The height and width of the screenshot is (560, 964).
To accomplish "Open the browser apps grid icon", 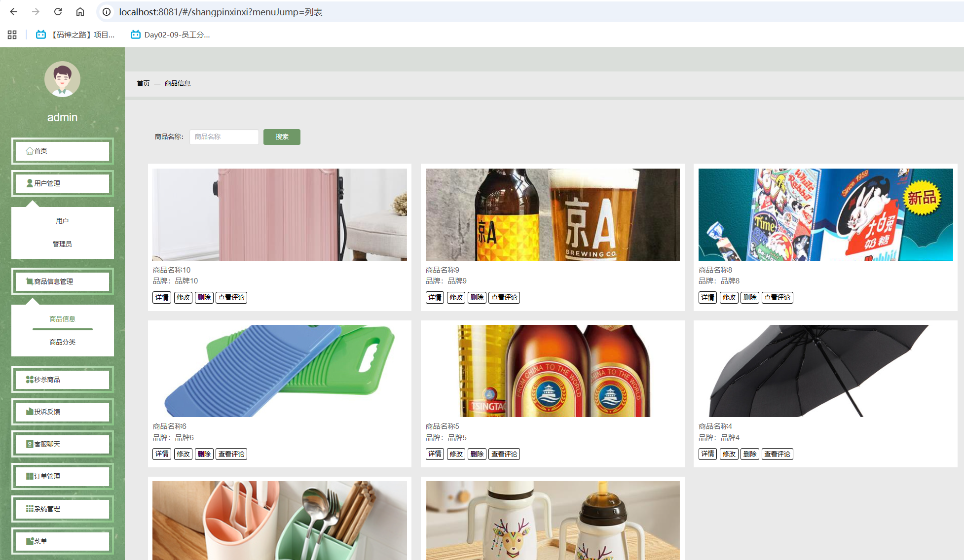I will point(12,35).
